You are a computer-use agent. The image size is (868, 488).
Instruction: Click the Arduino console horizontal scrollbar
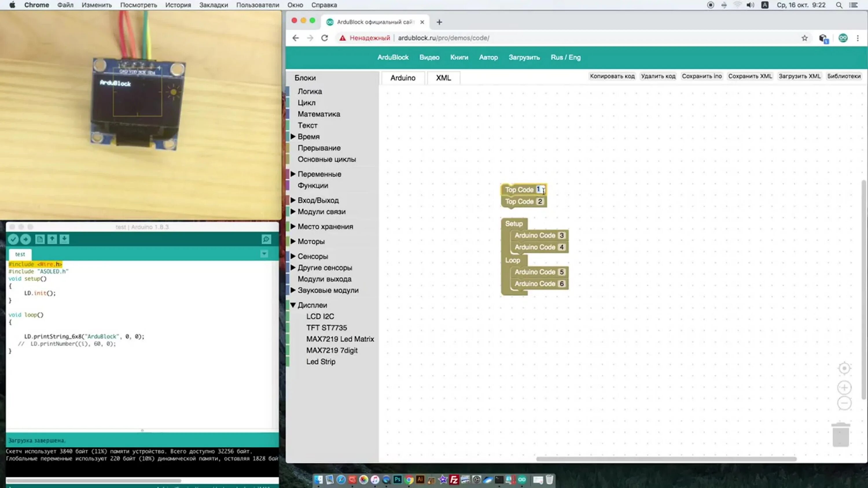[94, 480]
